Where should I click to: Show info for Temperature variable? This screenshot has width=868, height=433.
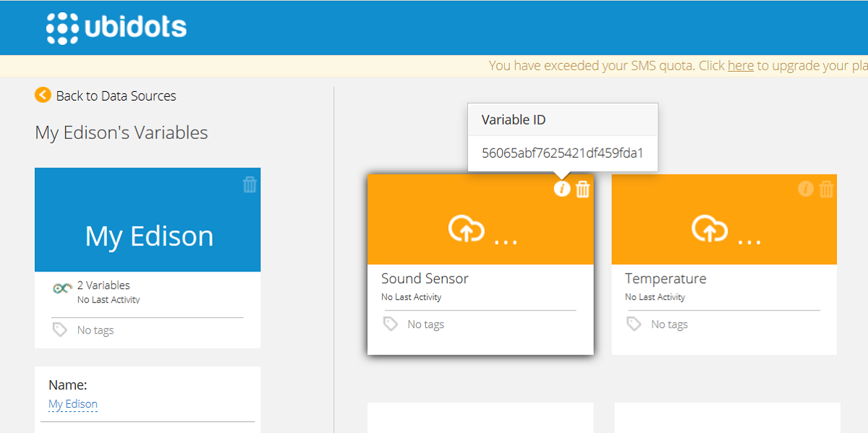click(806, 189)
